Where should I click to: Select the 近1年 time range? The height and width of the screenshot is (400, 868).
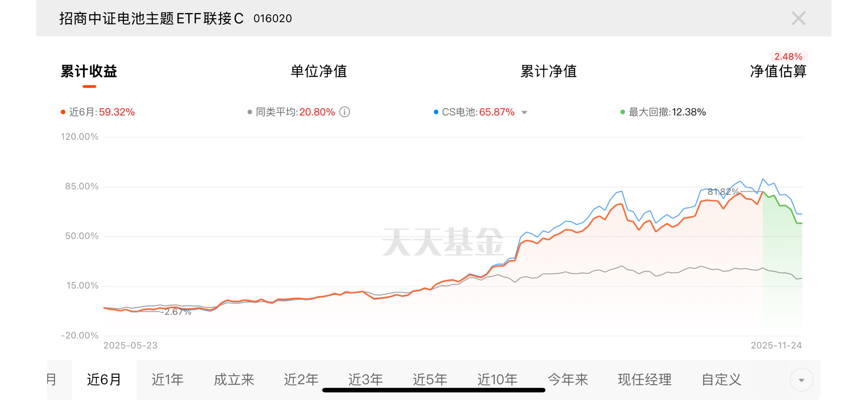click(167, 380)
